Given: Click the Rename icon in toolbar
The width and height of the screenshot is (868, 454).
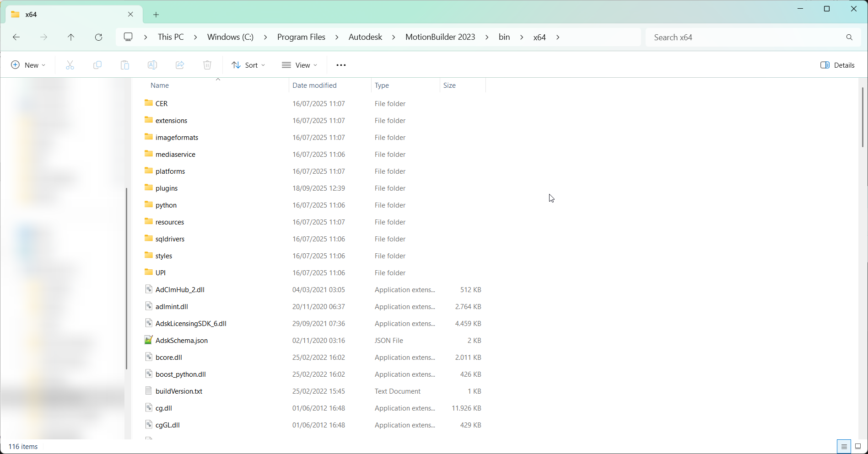Looking at the screenshot, I should click(152, 65).
